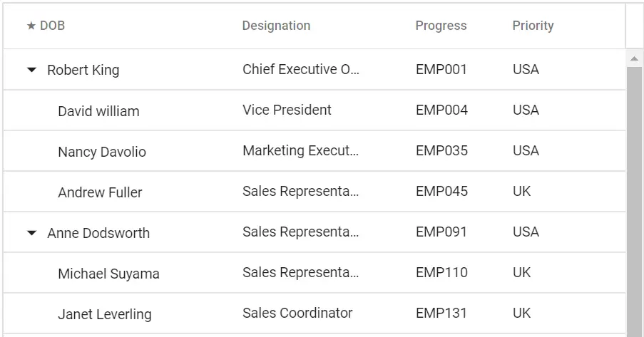Select the Janet Leverling row
The image size is (644, 337).
(105, 314)
